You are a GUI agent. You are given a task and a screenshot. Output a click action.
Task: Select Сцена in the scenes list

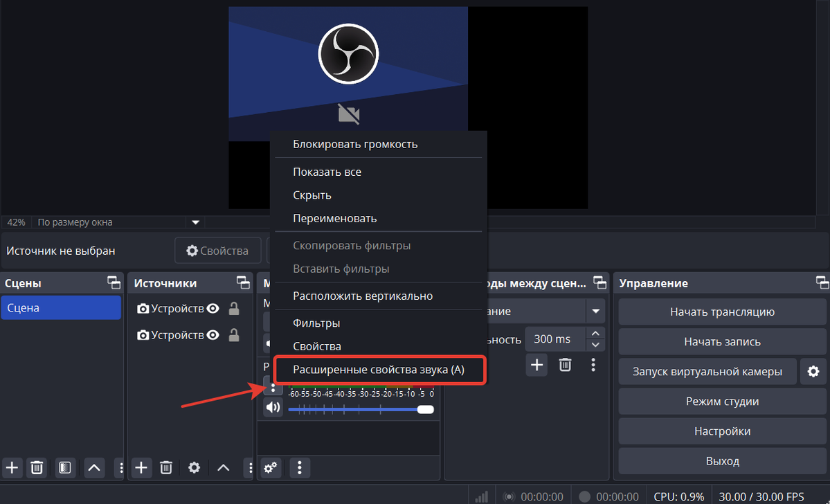click(61, 308)
